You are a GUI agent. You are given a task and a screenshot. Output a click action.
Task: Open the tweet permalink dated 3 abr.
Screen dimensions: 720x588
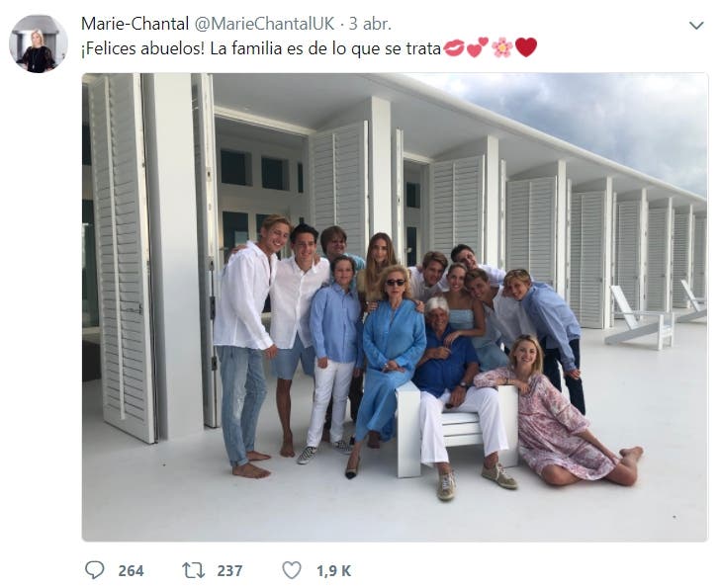pyautogui.click(x=370, y=24)
